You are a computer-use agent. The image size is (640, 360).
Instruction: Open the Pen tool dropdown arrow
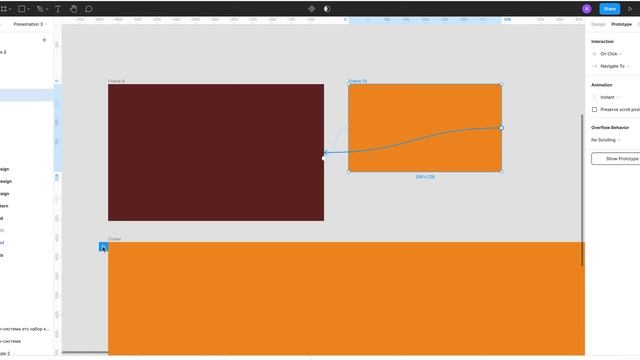pos(47,9)
